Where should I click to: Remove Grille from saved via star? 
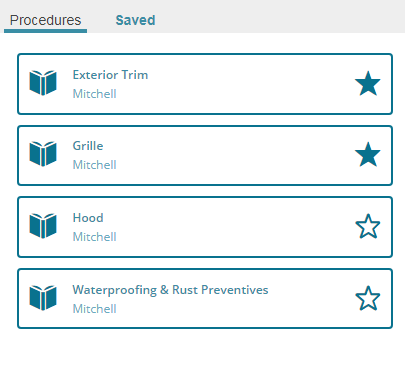368,155
